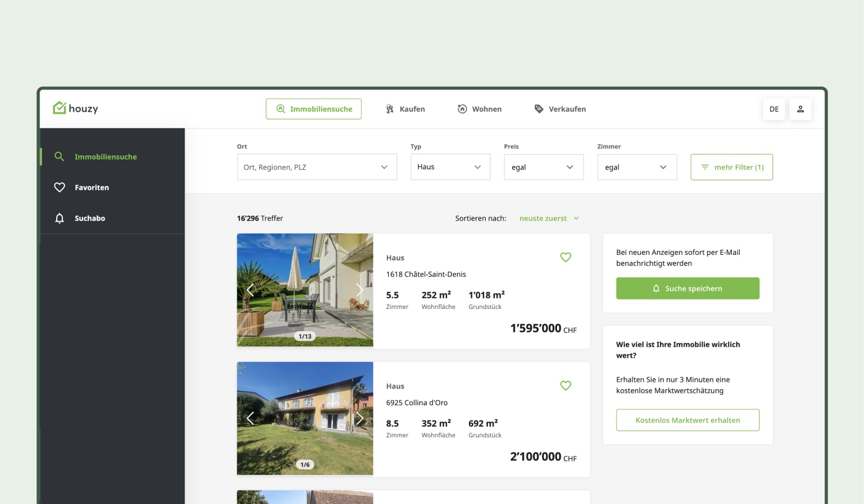This screenshot has width=864, height=504.
Task: Open the Typ dropdown showing Haus
Action: pyautogui.click(x=450, y=167)
